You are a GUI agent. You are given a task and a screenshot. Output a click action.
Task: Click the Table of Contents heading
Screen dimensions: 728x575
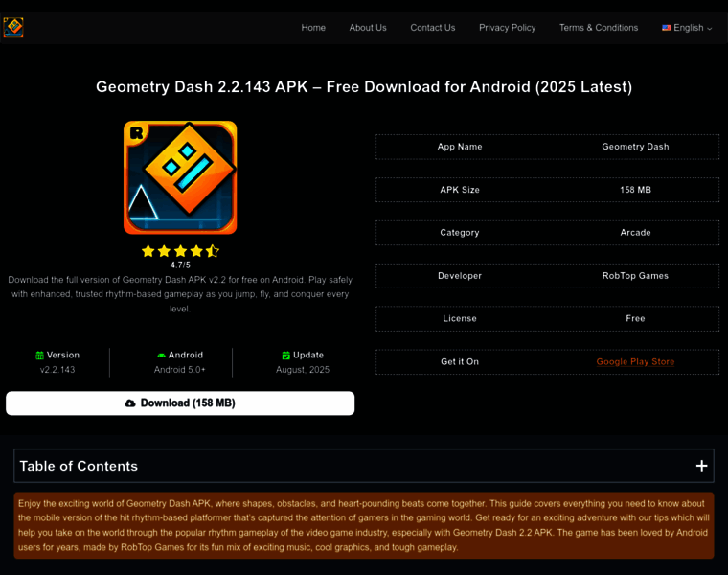[x=79, y=466]
